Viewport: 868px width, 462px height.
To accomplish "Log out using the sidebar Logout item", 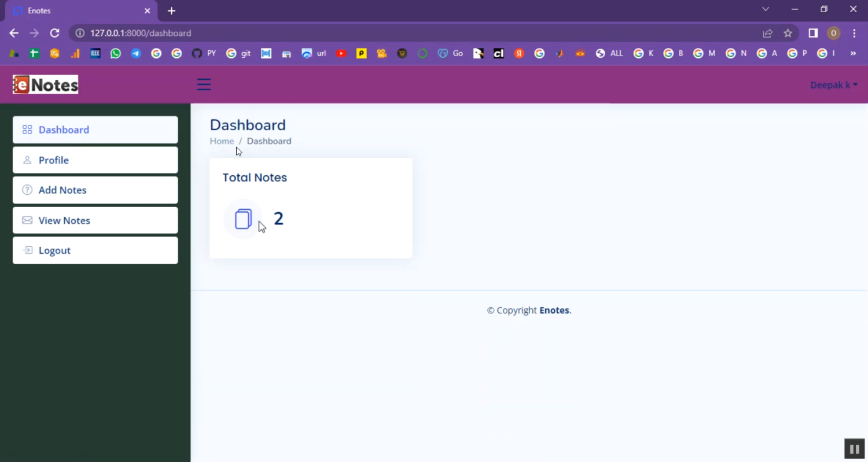I will [x=95, y=250].
